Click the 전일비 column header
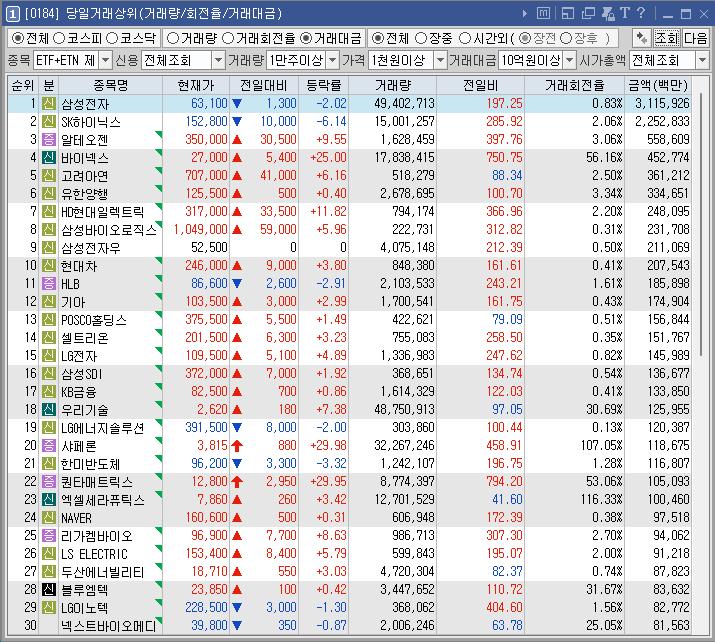The height and width of the screenshot is (642, 715). click(481, 85)
